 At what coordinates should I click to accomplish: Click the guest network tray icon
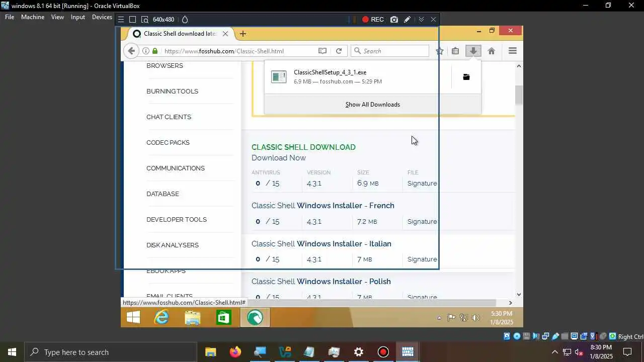(x=464, y=318)
